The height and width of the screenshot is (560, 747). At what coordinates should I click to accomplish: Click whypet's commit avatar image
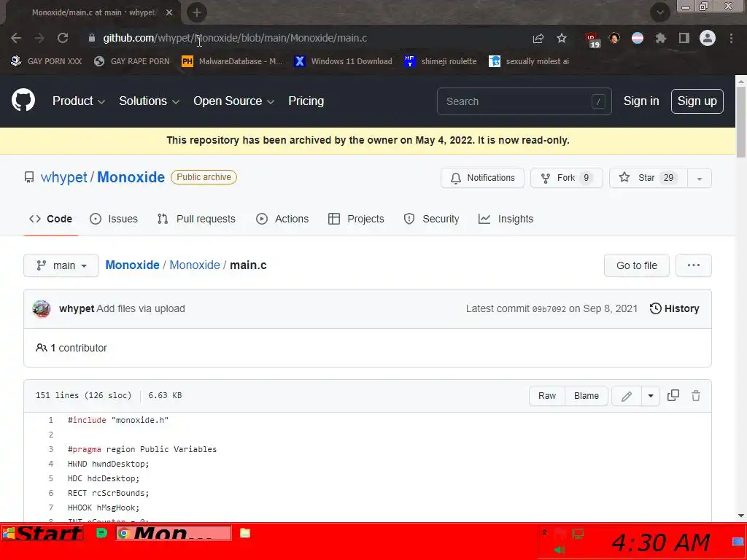point(42,308)
